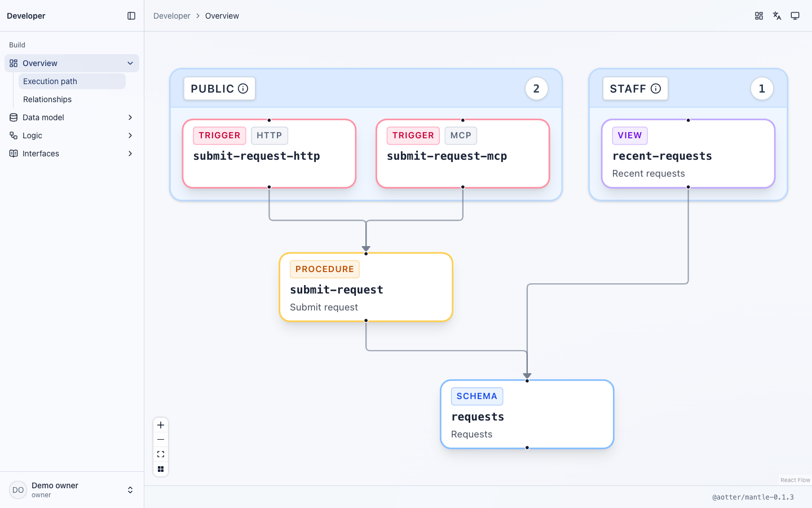
Task: Click the React Flow attribution link
Action: tap(795, 480)
